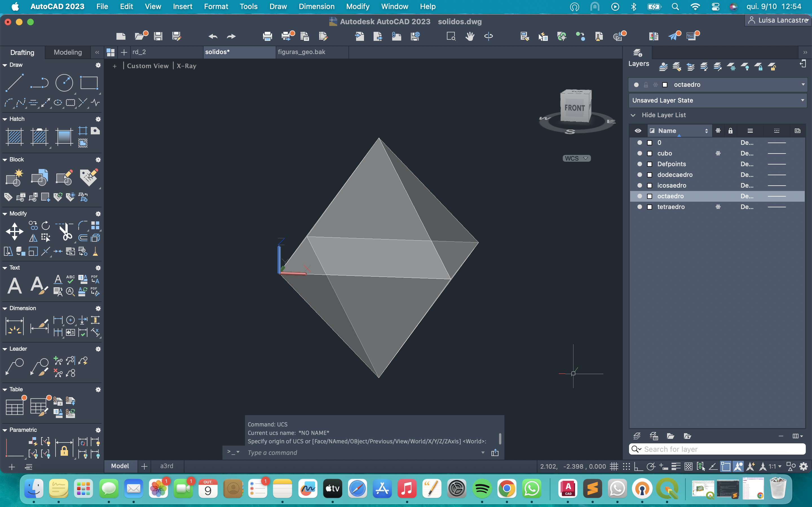Viewport: 812px width, 507px height.
Task: Click the icosaedro layer color swatch
Action: coord(650,185)
